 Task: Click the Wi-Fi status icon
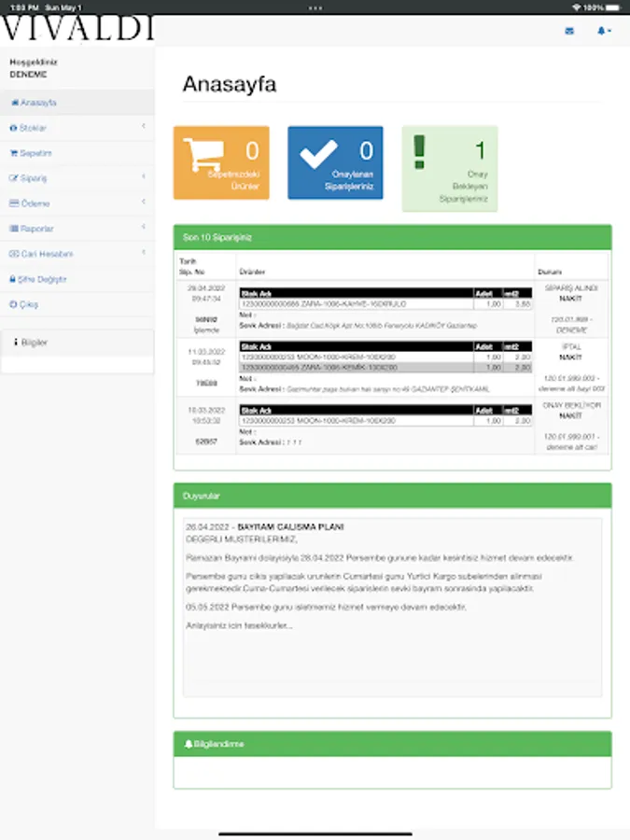pyautogui.click(x=577, y=7)
